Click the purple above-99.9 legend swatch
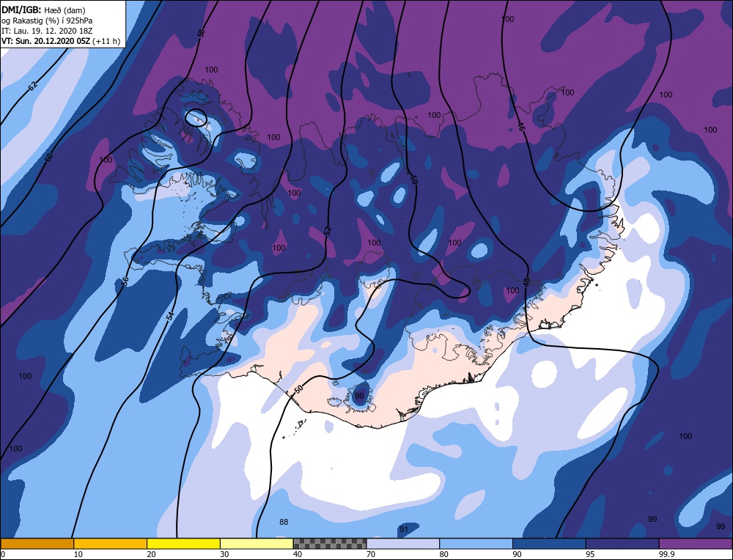This screenshot has width=733, height=560. coord(696,543)
